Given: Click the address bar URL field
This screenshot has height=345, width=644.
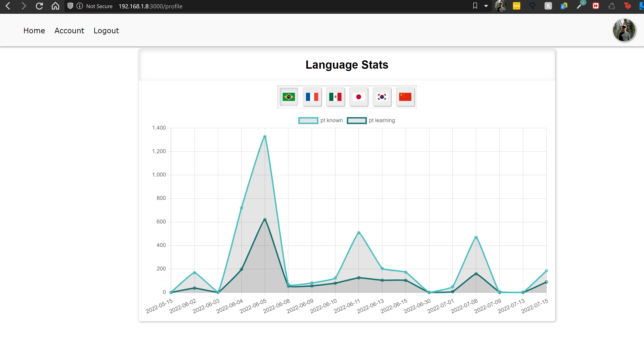Looking at the screenshot, I should point(150,6).
